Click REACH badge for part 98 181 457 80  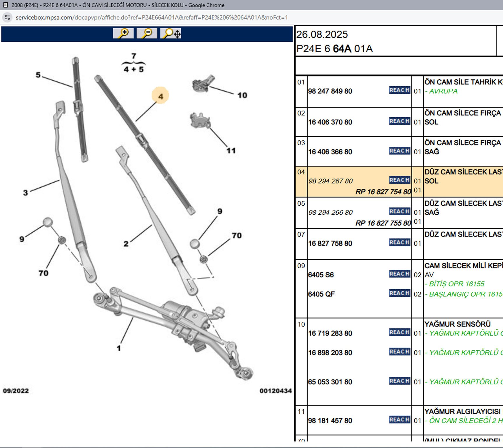[x=400, y=420]
